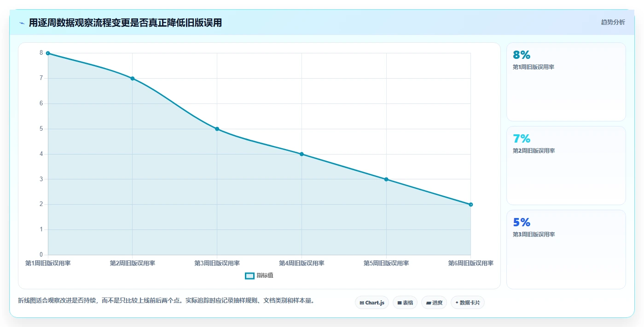This screenshot has width=644, height=327.
Task: Click x-axis label 第5周旧版误用率
Action: pos(386,264)
